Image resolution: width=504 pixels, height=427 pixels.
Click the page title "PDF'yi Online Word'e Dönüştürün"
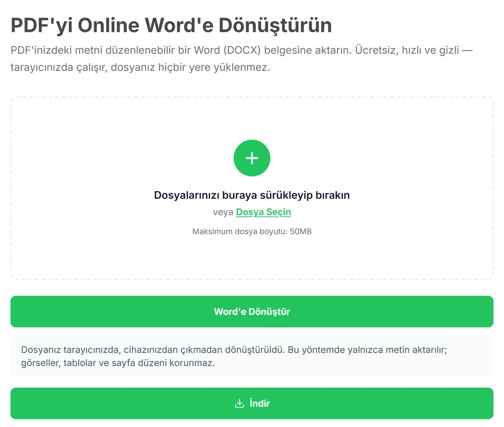pyautogui.click(x=171, y=25)
